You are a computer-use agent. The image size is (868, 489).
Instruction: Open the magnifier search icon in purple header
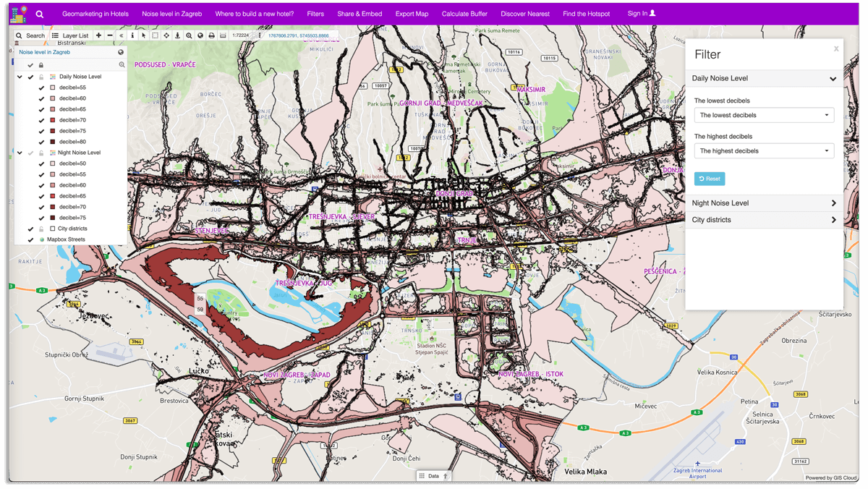point(40,14)
